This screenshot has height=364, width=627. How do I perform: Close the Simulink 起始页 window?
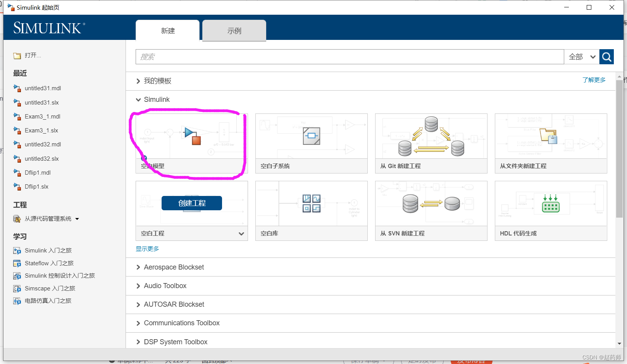click(x=612, y=7)
